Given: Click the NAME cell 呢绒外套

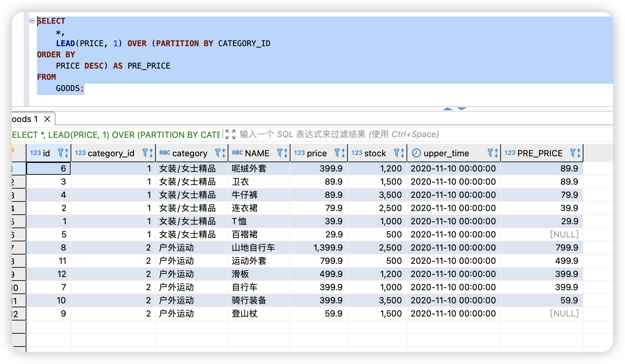Looking at the screenshot, I should (259, 168).
